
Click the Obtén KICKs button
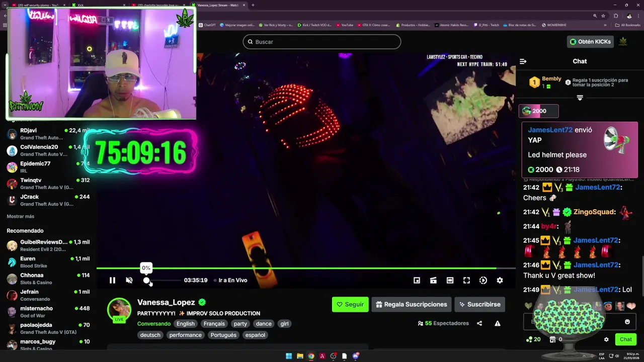pyautogui.click(x=590, y=42)
